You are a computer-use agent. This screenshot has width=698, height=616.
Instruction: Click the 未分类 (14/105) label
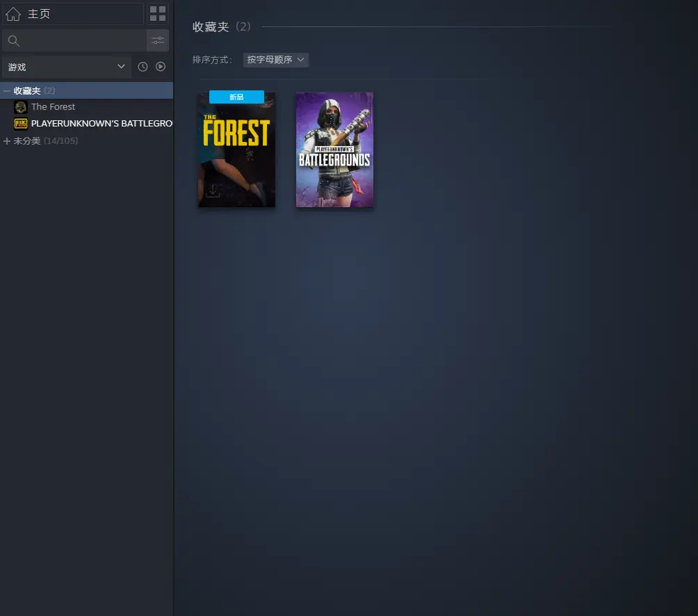(x=45, y=140)
